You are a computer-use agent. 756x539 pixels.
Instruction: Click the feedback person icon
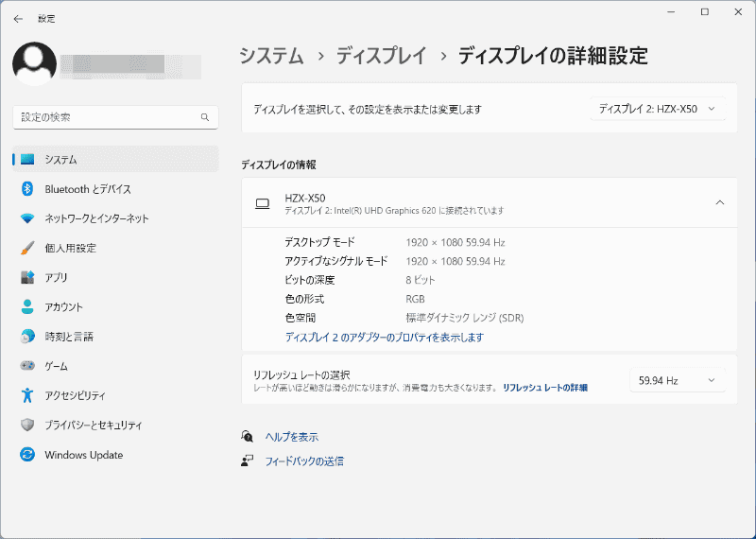(x=247, y=461)
